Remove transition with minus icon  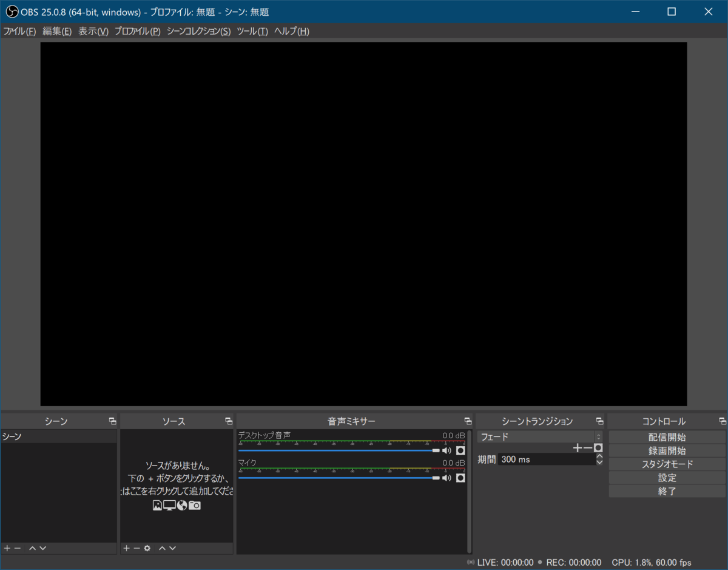click(x=587, y=448)
